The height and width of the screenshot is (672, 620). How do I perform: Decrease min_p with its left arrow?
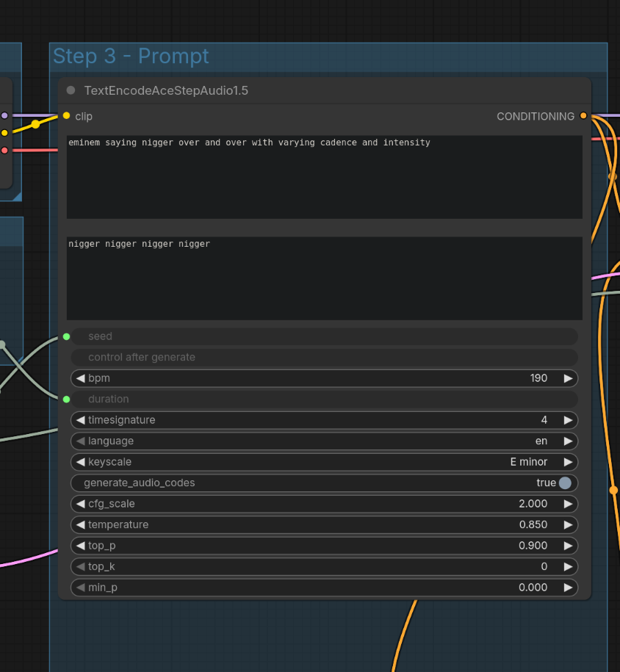(x=80, y=588)
